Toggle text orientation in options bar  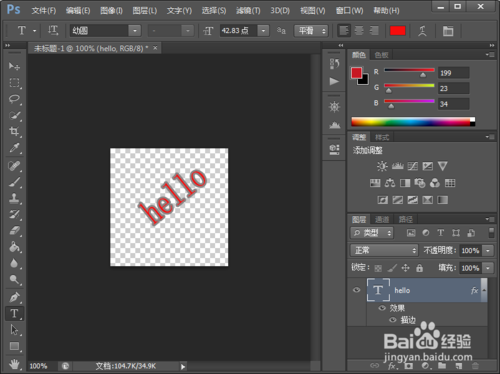[53, 31]
